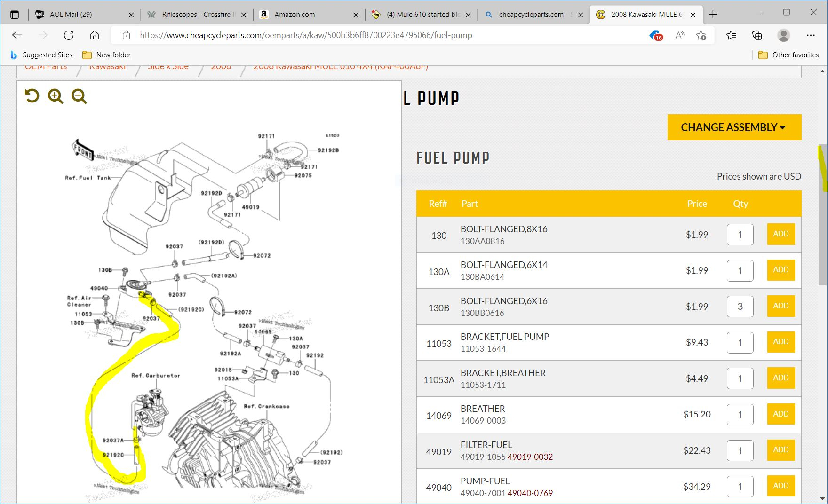Add PUMP-FUEL to cart
The image size is (828, 504).
pos(781,486)
